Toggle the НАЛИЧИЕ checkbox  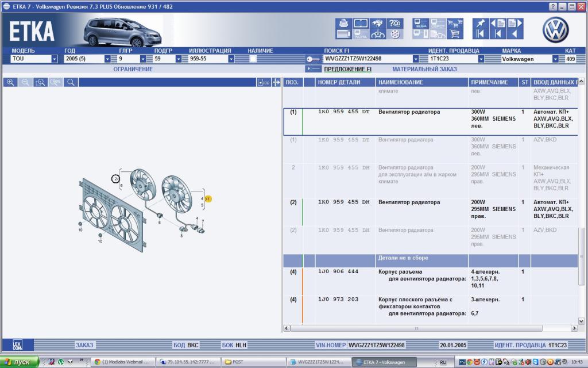253,59
